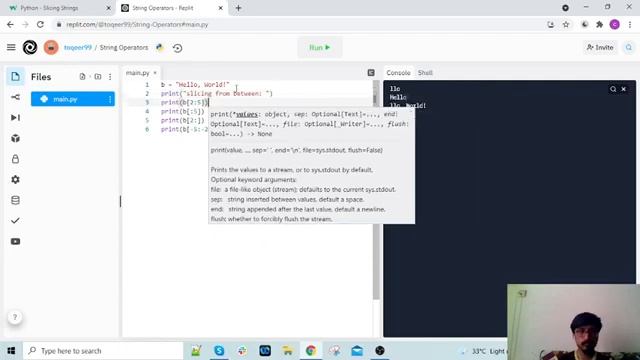Click the print(b[2:]) line in editor
Screen dimensions: 640x360
pyautogui.click(x=182, y=120)
